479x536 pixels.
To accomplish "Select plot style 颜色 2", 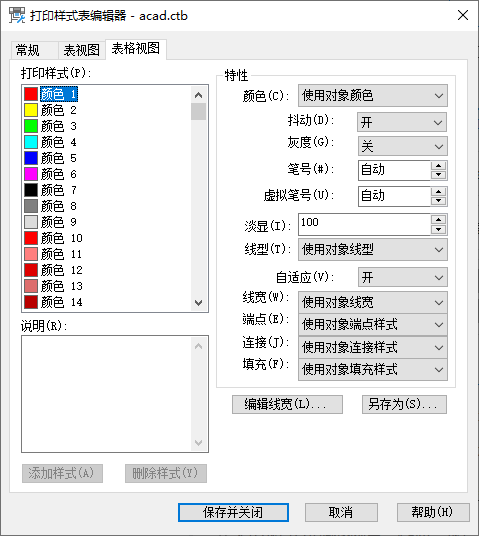I will (x=59, y=110).
